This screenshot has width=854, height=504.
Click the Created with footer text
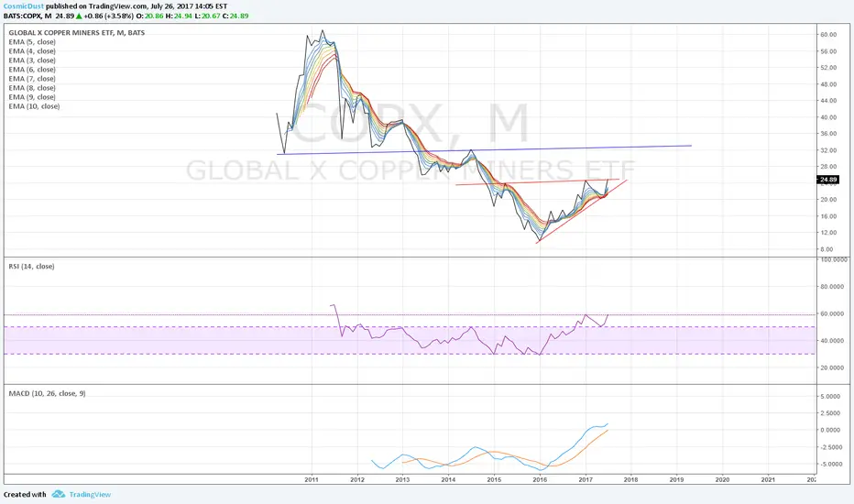pyautogui.click(x=25, y=495)
